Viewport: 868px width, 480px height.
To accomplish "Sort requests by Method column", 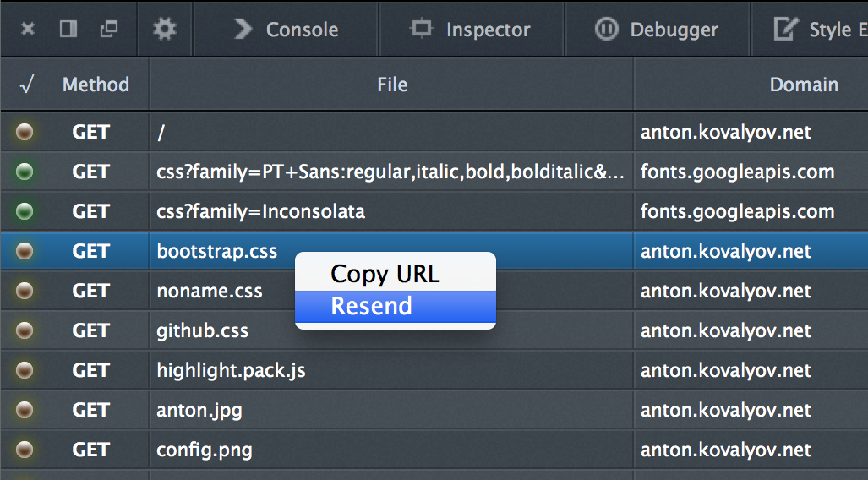I will (96, 85).
